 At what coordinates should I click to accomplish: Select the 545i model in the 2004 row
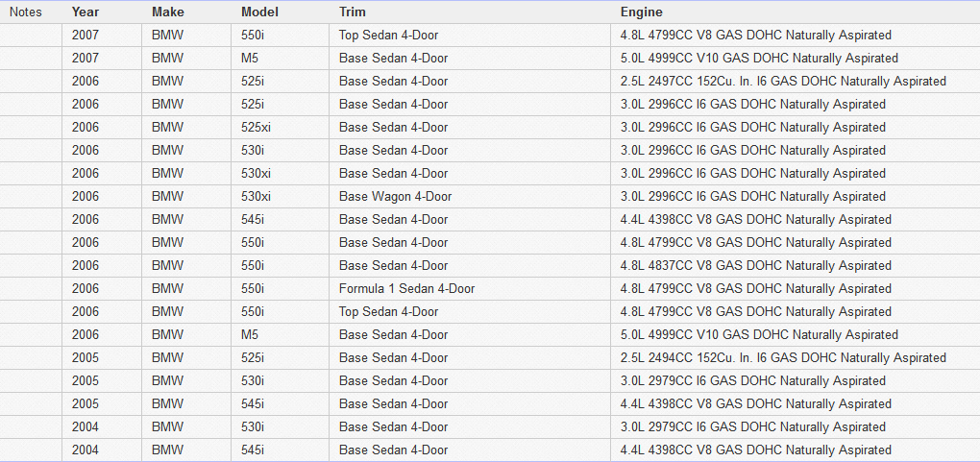pos(255,450)
